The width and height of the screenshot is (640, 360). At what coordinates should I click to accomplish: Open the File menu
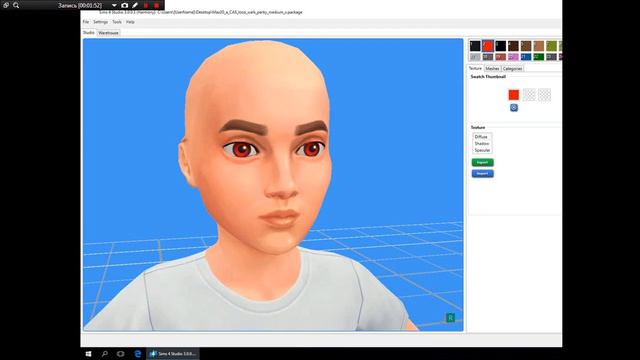click(x=86, y=22)
